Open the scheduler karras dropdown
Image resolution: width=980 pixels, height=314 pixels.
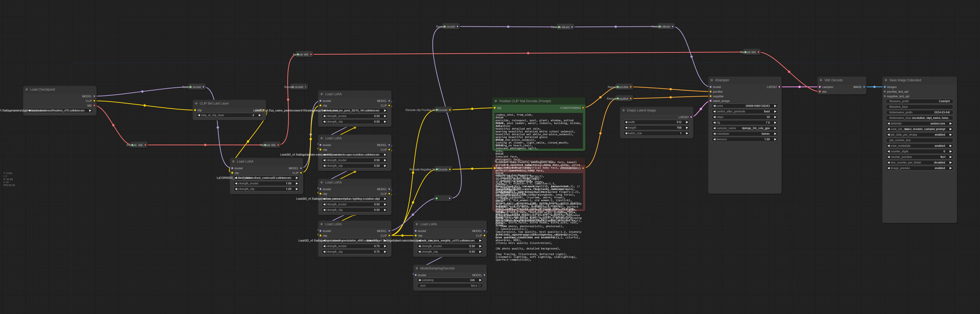tap(745, 134)
